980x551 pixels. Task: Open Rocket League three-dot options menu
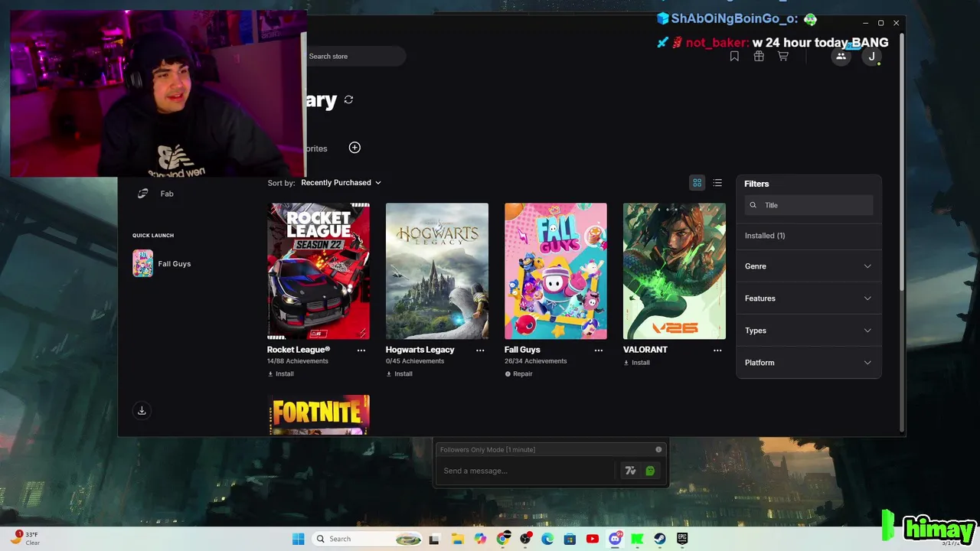pos(361,350)
